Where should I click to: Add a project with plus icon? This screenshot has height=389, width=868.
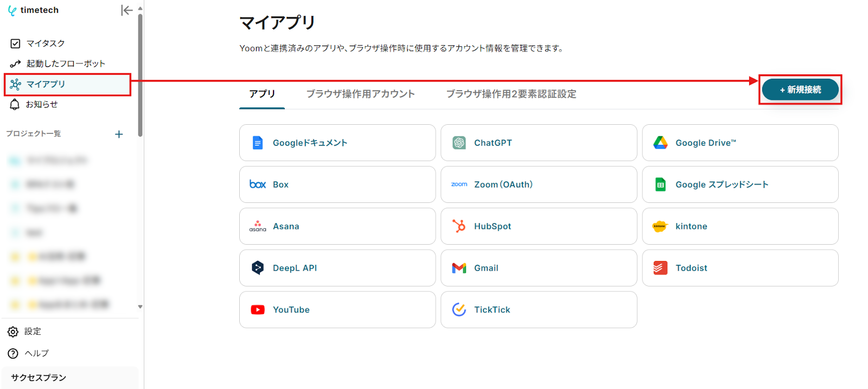click(x=119, y=134)
